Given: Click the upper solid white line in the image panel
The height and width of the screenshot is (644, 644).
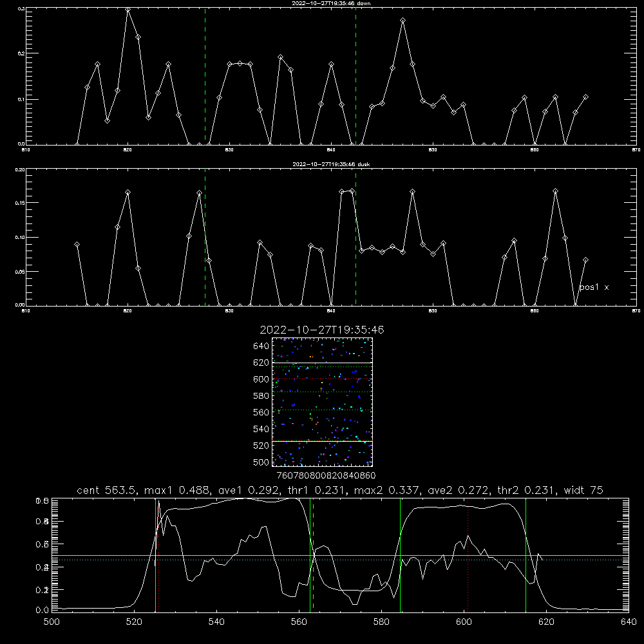Looking at the screenshot, I should pyautogui.click(x=322, y=363).
